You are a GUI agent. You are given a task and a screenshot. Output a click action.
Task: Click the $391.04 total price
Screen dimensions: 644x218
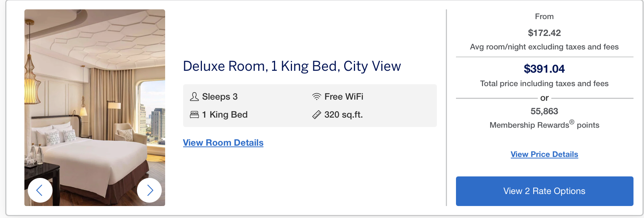[x=544, y=69]
